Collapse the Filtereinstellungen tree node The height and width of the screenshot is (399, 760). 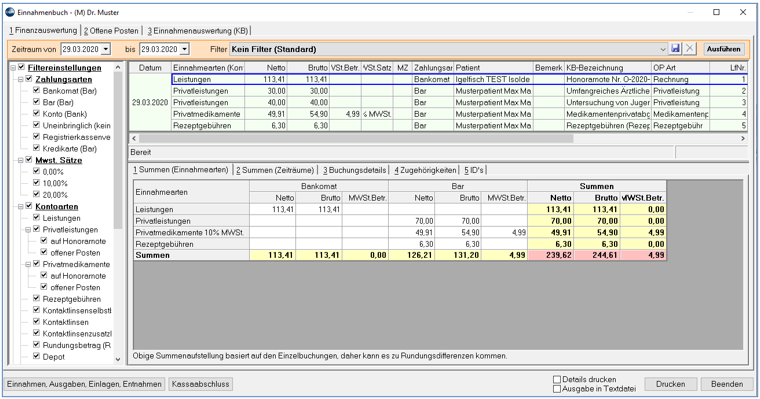click(13, 68)
